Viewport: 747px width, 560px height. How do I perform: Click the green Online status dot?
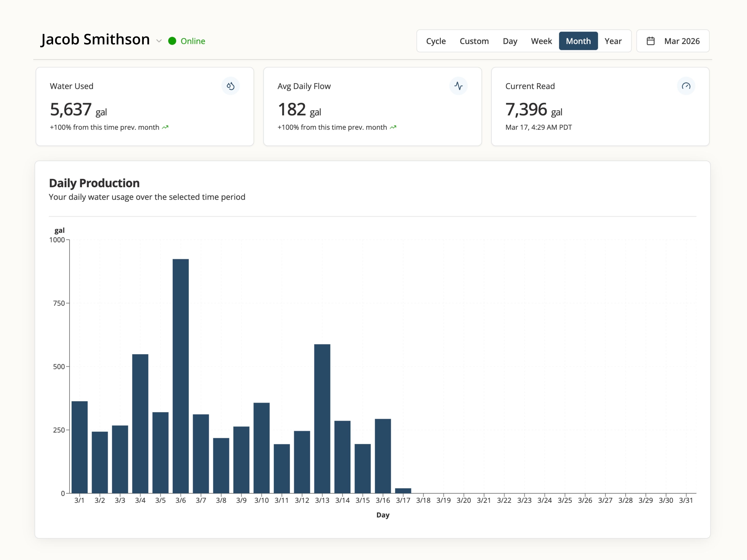point(172,41)
